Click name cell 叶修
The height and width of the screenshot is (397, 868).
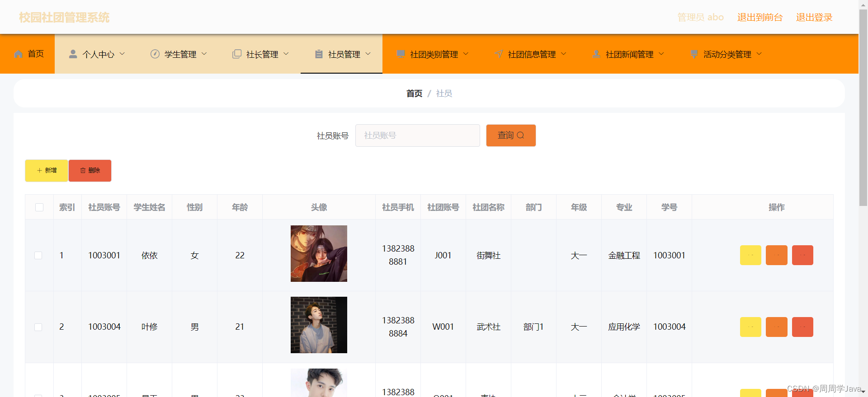pos(149,327)
